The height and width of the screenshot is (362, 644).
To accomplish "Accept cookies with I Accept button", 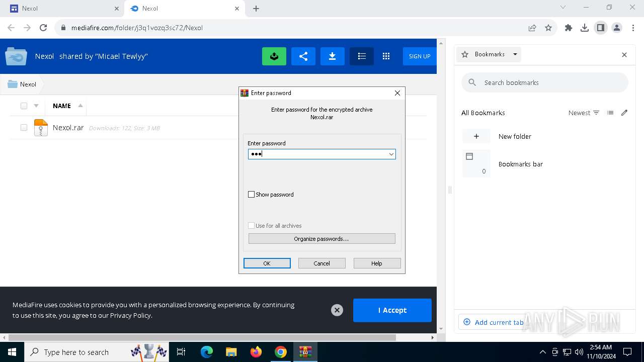I will coord(392,310).
